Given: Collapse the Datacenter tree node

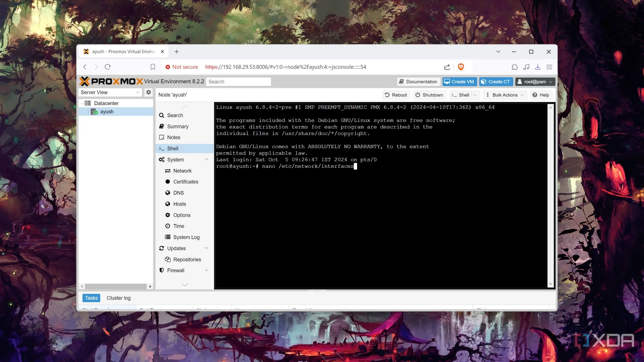Looking at the screenshot, I should pyautogui.click(x=82, y=103).
